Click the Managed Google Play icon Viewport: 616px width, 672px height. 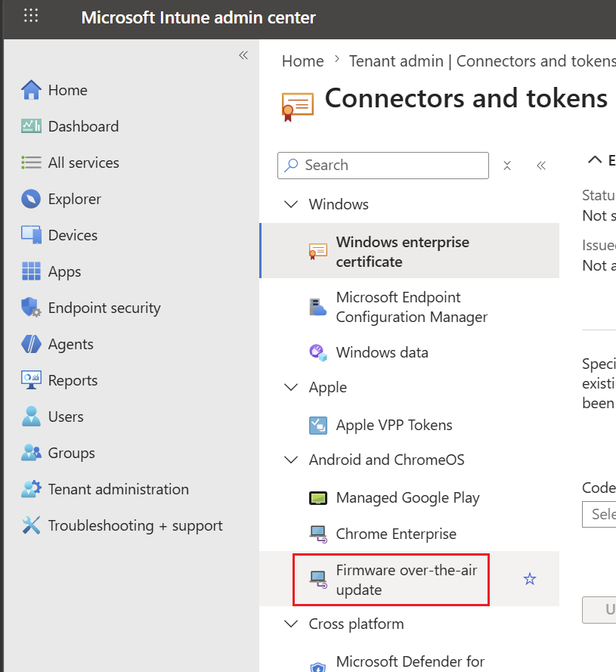(x=318, y=497)
